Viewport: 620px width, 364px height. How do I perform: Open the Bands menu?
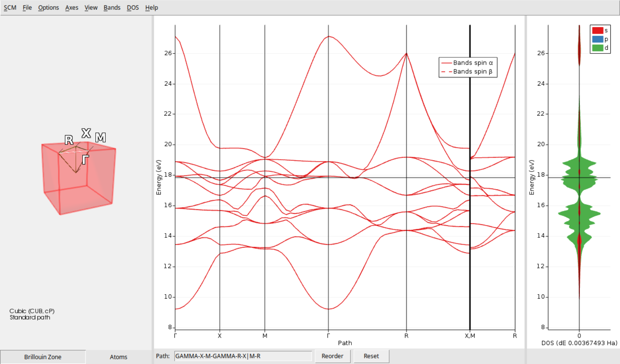[x=112, y=7]
